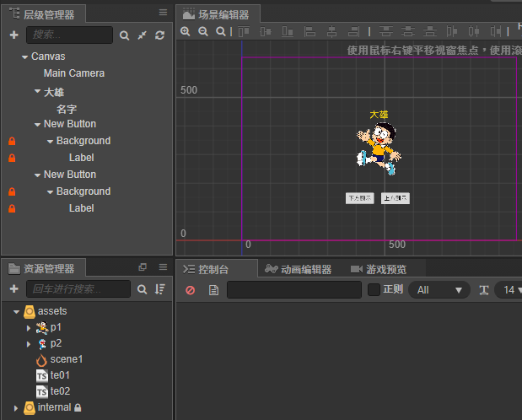Select the 下方显示 button in the scene
The height and width of the screenshot is (420, 522).
click(x=360, y=198)
